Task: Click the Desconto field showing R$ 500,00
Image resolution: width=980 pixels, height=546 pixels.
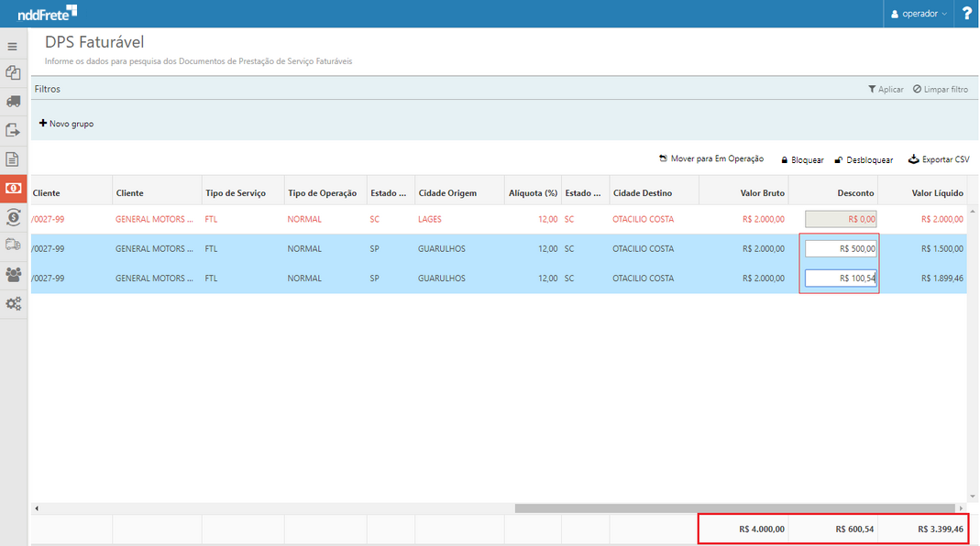Action: tap(841, 248)
